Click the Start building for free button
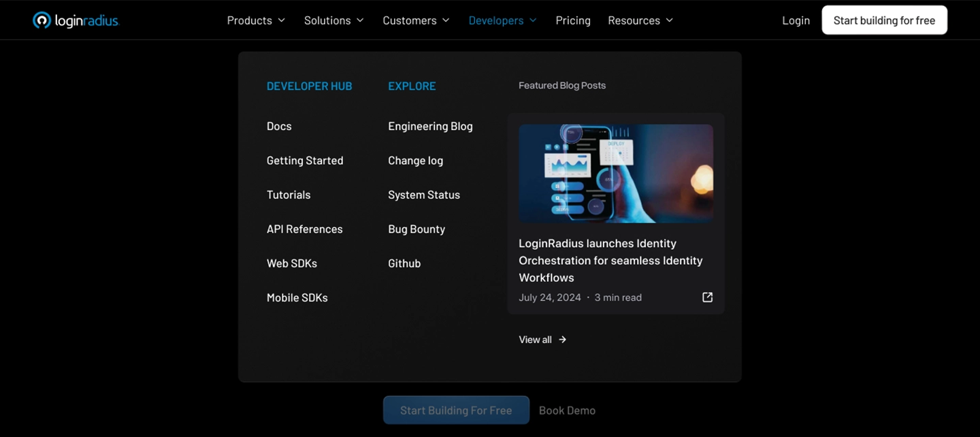 884,20
